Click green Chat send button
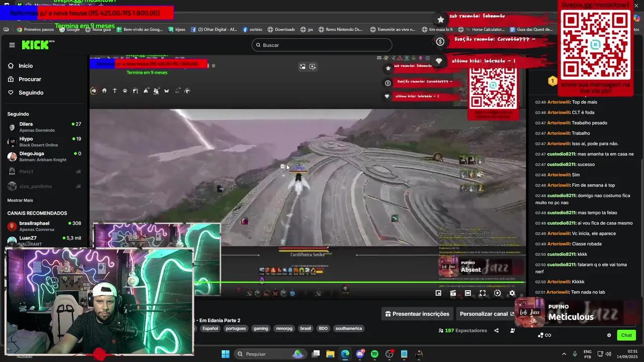 [626, 335]
